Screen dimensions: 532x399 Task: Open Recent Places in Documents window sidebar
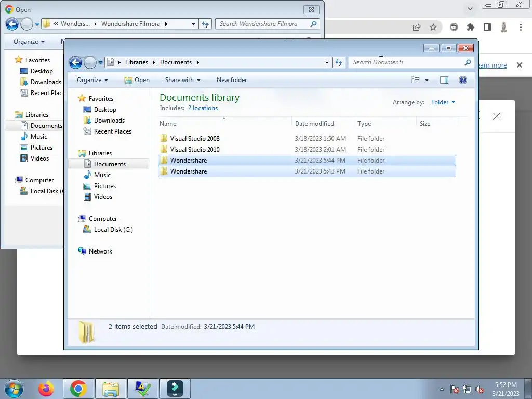click(112, 131)
